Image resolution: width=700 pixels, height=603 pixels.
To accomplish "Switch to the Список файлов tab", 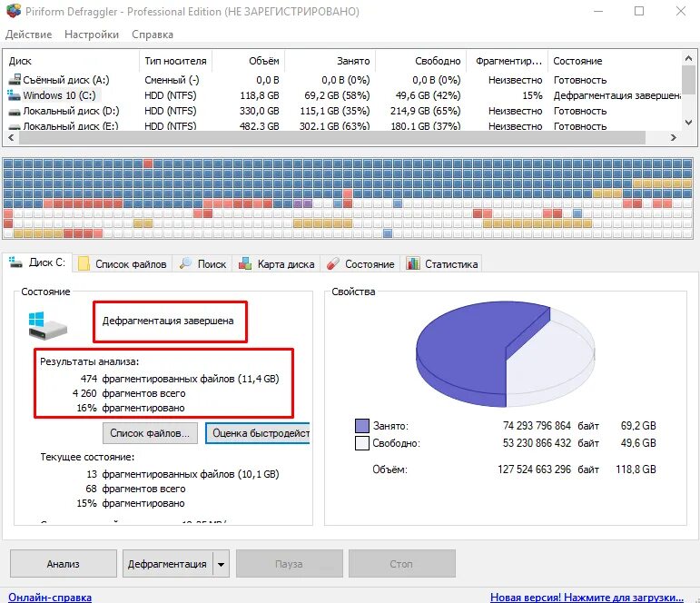I will point(123,264).
